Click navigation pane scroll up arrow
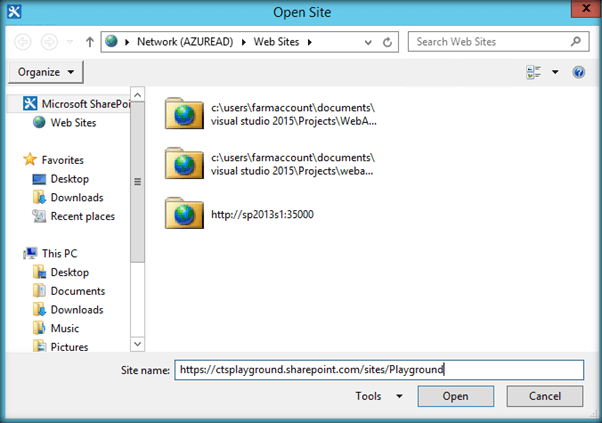 pyautogui.click(x=137, y=94)
